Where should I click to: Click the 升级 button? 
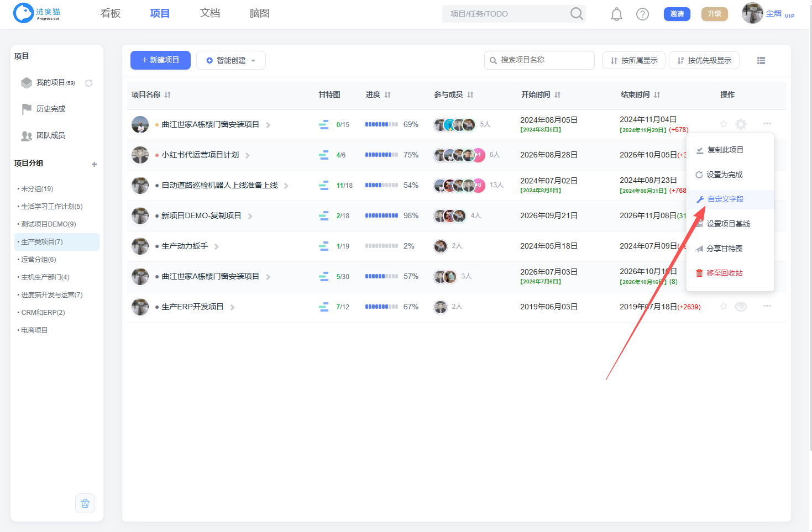coord(715,14)
